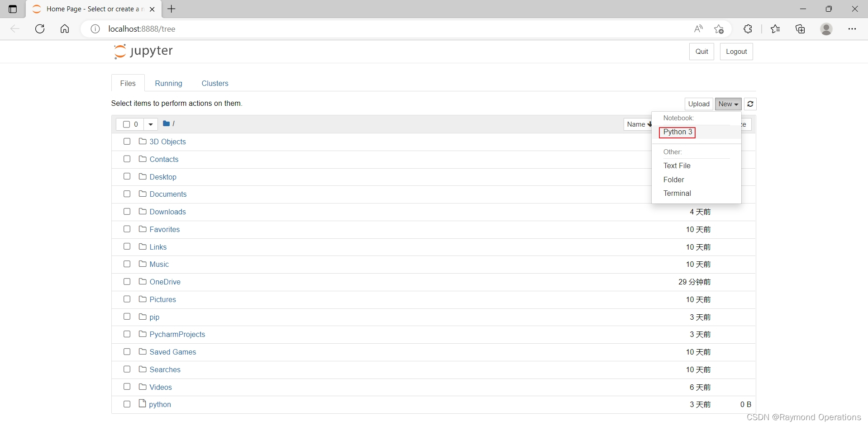Click the folder icon beside Desktop
Screen dimensions: 868x426
143,176
